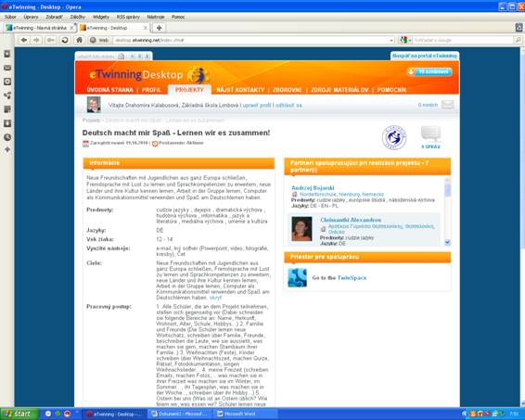Click the speech bubble messages icon above SPRÁV
525x420 pixels.
430,134
